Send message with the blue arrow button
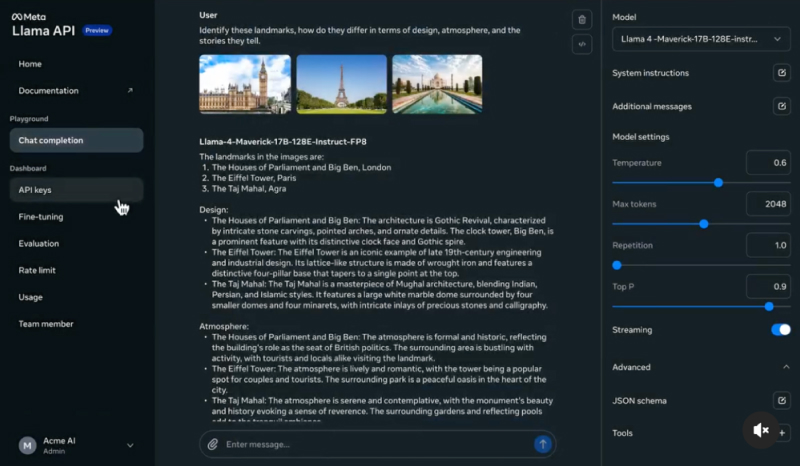This screenshot has width=800, height=466. [543, 444]
